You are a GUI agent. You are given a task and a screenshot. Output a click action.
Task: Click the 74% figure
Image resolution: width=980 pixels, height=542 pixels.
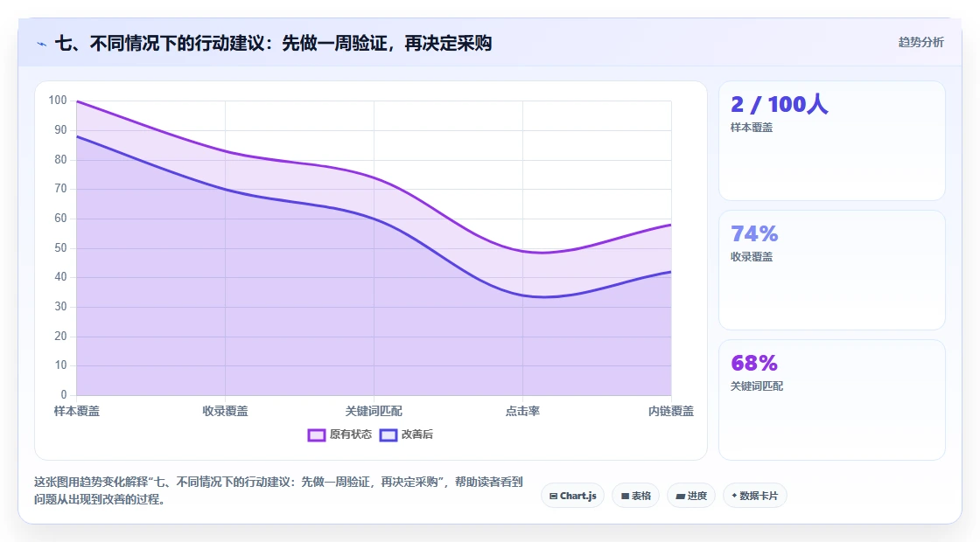(x=754, y=233)
